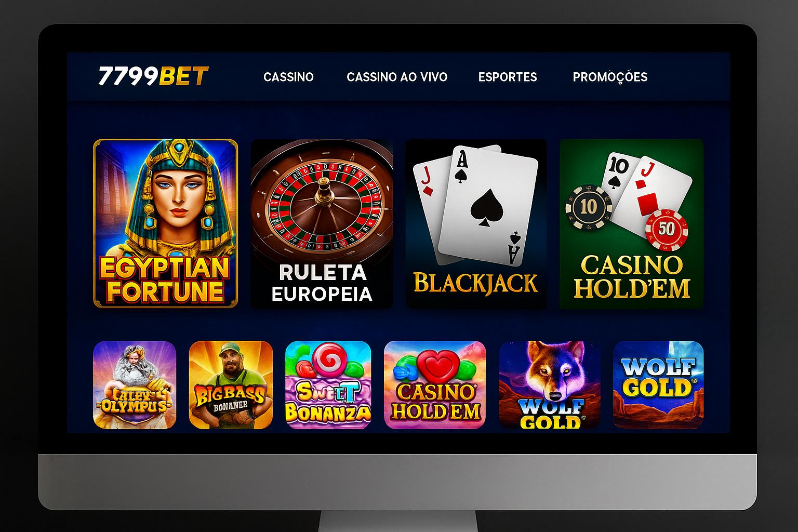This screenshot has height=532, width=798.
Task: Click the Ace of Spades card
Action: 487,206
